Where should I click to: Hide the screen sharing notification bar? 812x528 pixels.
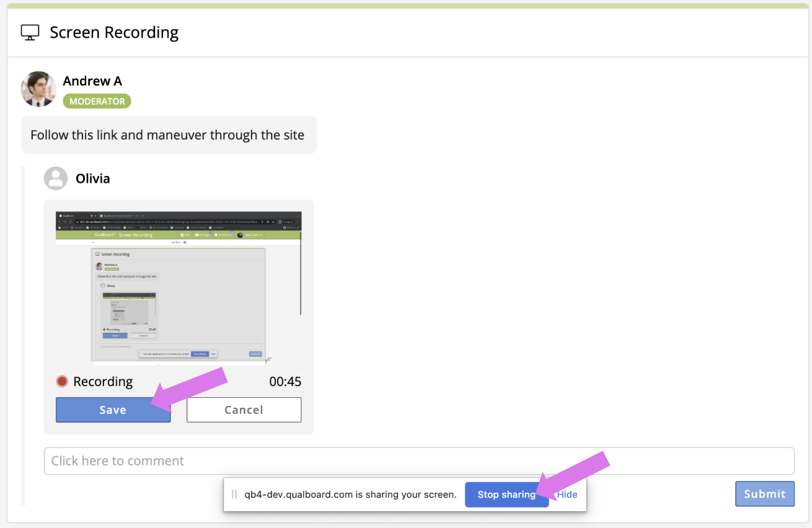tap(567, 495)
